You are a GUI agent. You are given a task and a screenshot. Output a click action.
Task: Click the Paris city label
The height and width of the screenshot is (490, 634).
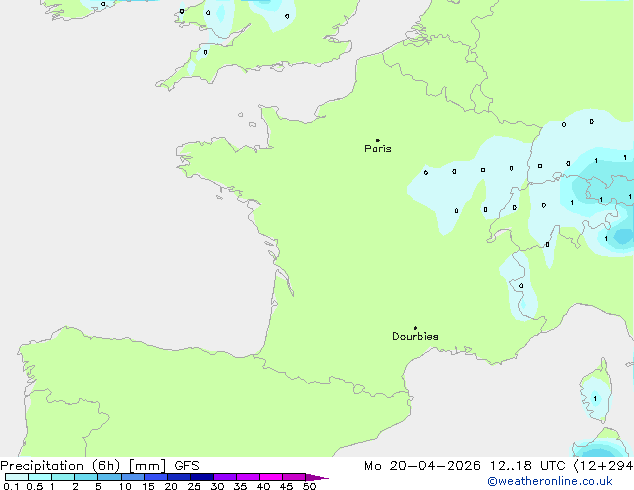[378, 149]
